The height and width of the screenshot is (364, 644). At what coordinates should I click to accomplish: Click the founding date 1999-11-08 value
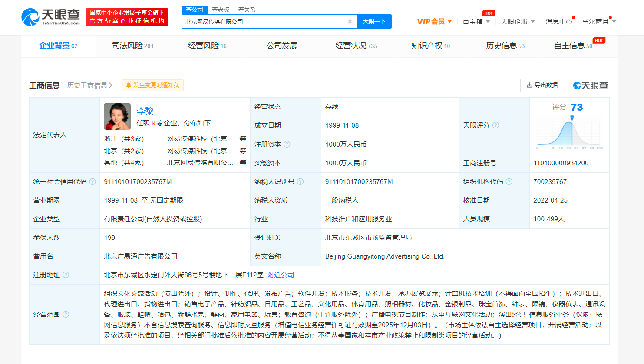pos(342,125)
